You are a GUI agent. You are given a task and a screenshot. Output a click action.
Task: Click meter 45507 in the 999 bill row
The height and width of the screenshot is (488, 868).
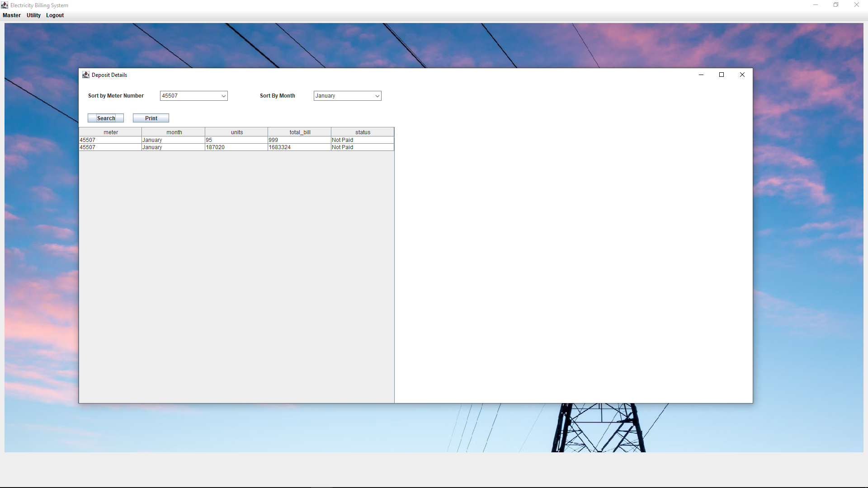110,140
